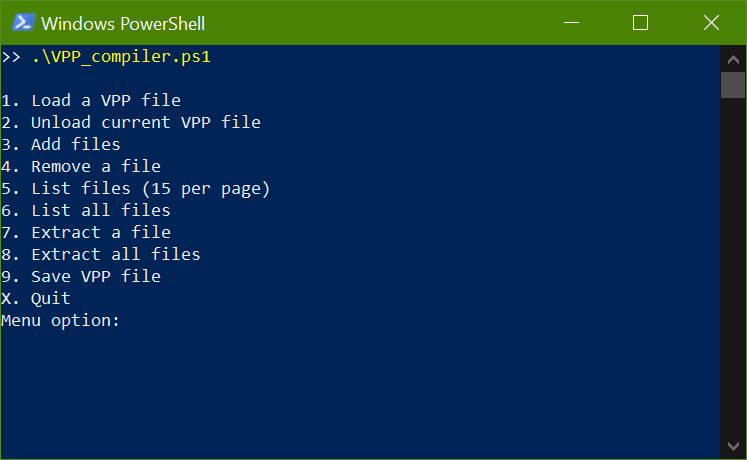Click the 'Save VPP file' line
Image resolution: width=747 pixels, height=460 pixels.
click(81, 276)
